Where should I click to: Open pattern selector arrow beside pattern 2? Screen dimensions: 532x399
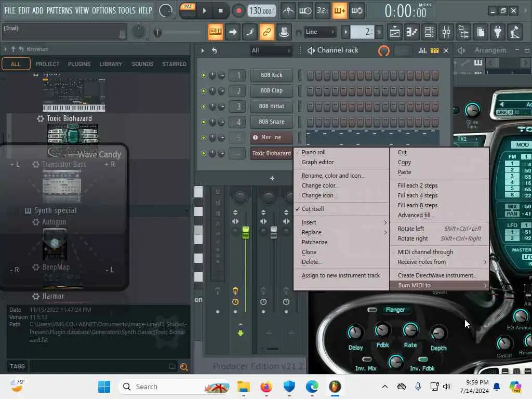[345, 32]
